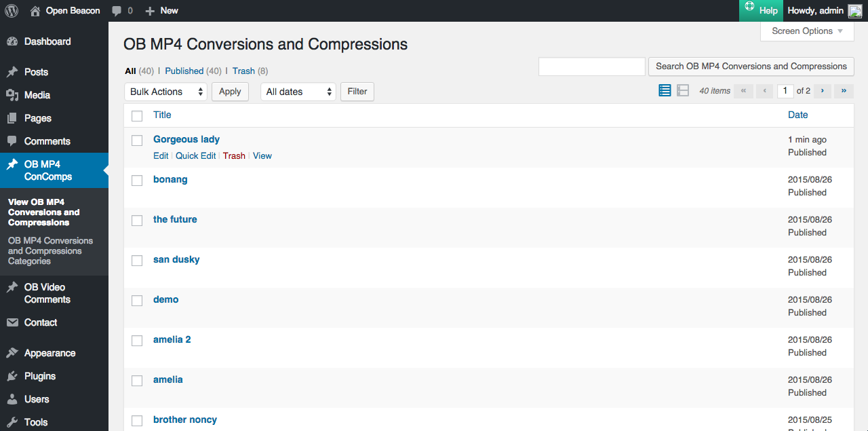Open the comments bubble icon in admin bar
Image resolution: width=868 pixels, height=431 pixels.
[117, 11]
